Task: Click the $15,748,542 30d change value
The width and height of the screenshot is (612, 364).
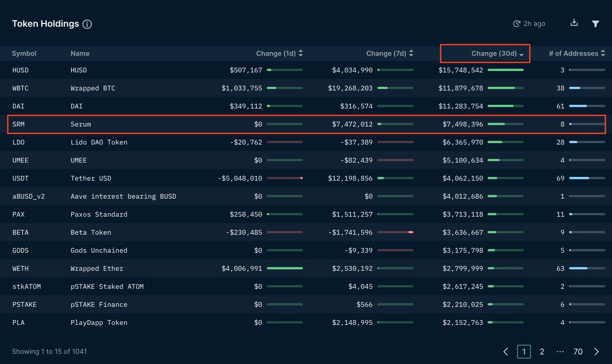Action: [x=461, y=70]
